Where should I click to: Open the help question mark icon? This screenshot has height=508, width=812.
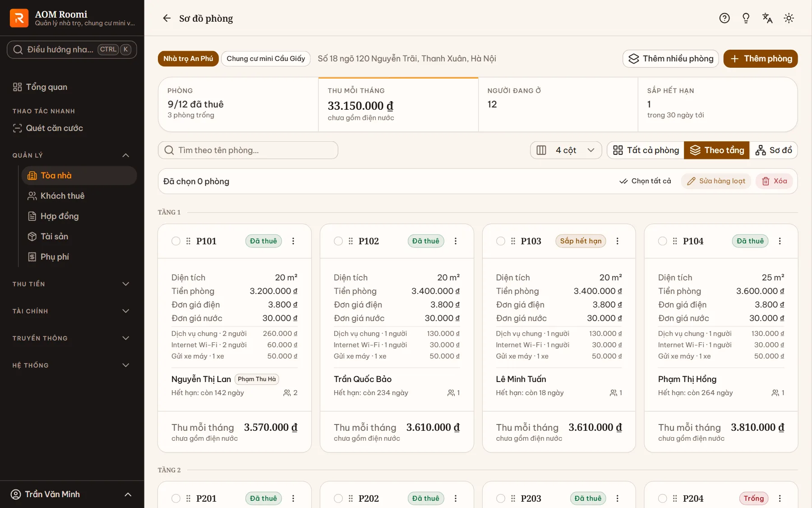[724, 18]
